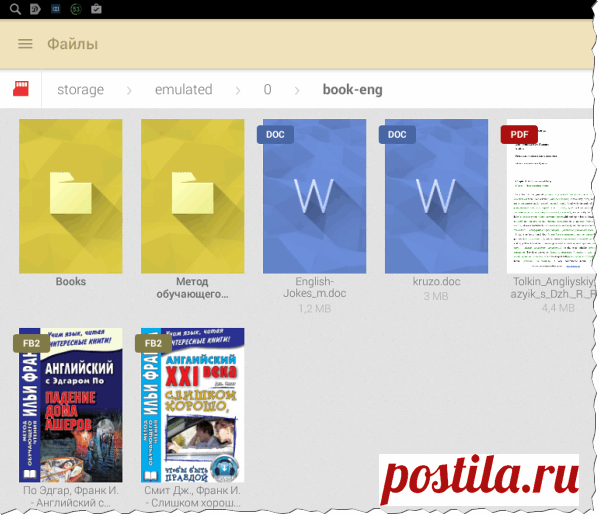The width and height of the screenshot is (599, 516).
Task: Select book-eng current breadcrumb
Action: coord(352,89)
